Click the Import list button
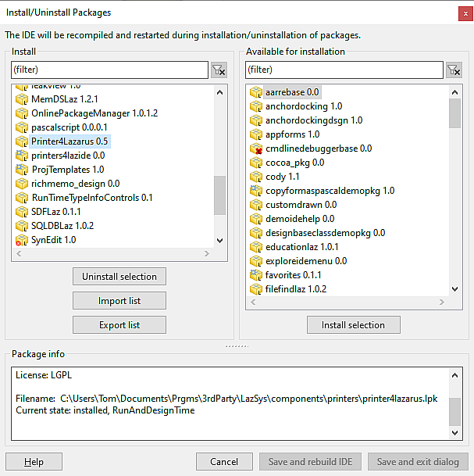The width and height of the screenshot is (474, 476). (119, 301)
